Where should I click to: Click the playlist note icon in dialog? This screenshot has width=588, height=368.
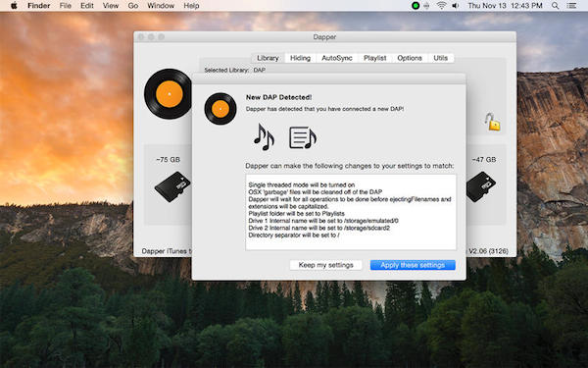pyautogui.click(x=303, y=137)
